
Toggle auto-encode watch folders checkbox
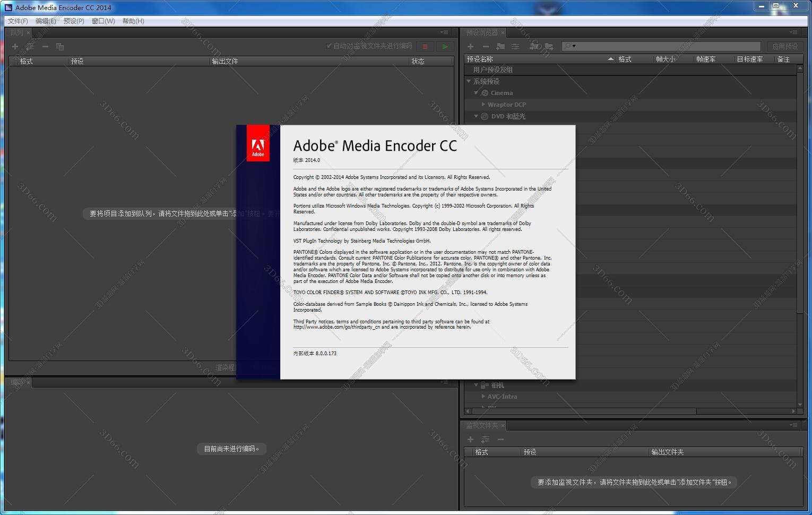click(329, 46)
